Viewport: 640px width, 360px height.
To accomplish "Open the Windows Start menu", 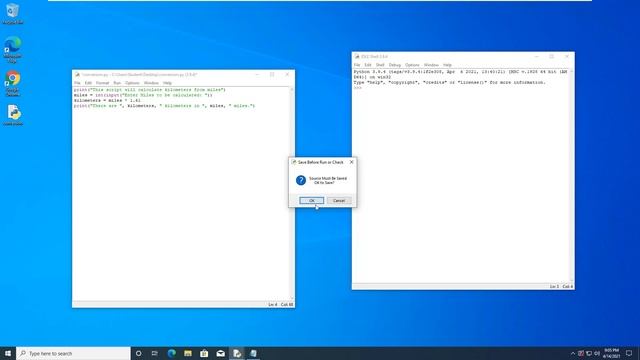I will pos(8,353).
